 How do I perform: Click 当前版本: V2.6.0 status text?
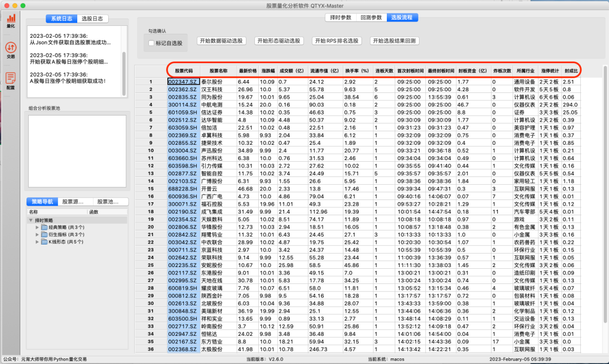point(265,359)
